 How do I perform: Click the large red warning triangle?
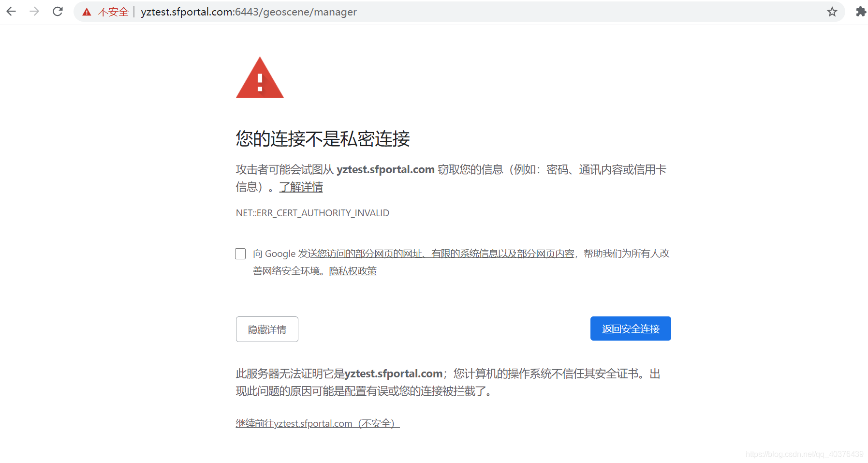pos(260,77)
